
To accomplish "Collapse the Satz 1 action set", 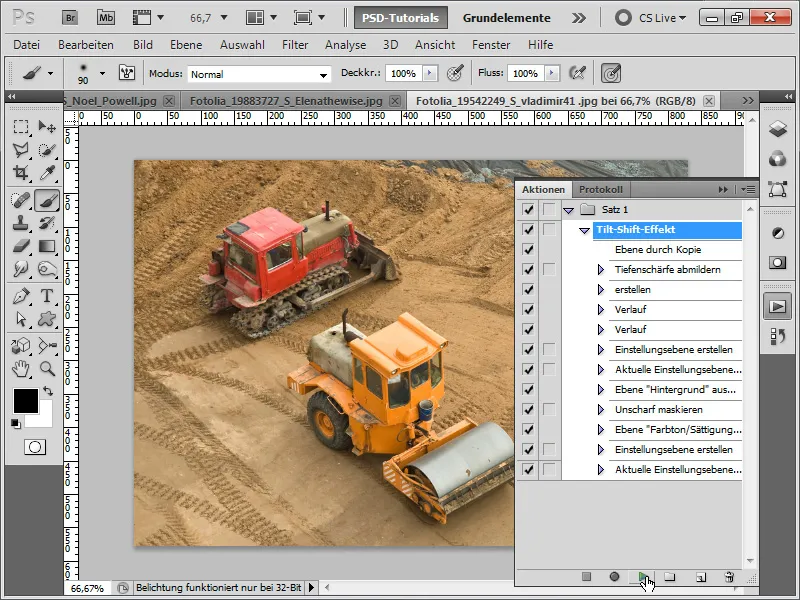I will tap(568, 210).
